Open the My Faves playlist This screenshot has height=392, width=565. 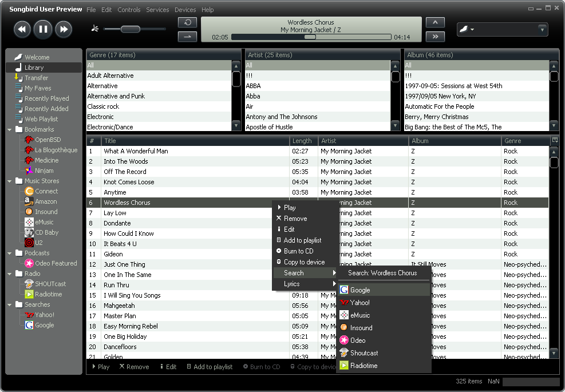click(37, 88)
